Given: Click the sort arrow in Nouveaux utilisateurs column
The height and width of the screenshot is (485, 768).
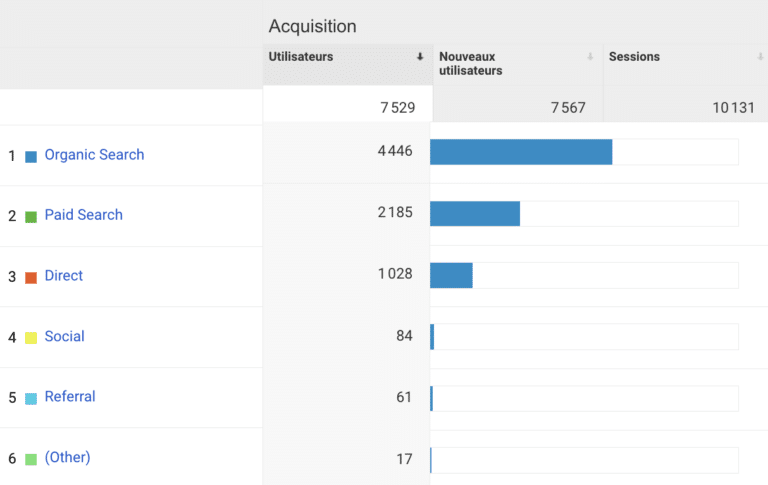Looking at the screenshot, I should 590,57.
